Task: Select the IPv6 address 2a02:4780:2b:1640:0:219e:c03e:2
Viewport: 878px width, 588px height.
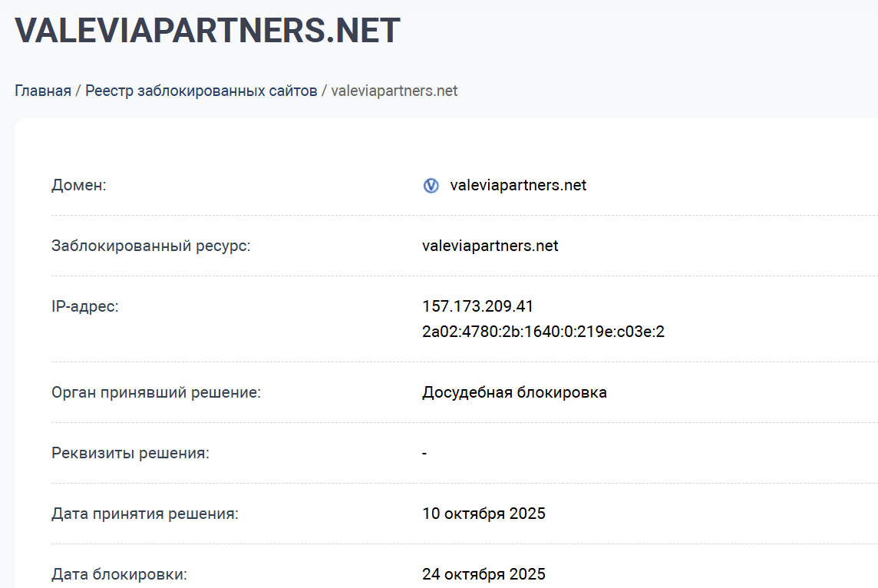Action: click(x=543, y=331)
